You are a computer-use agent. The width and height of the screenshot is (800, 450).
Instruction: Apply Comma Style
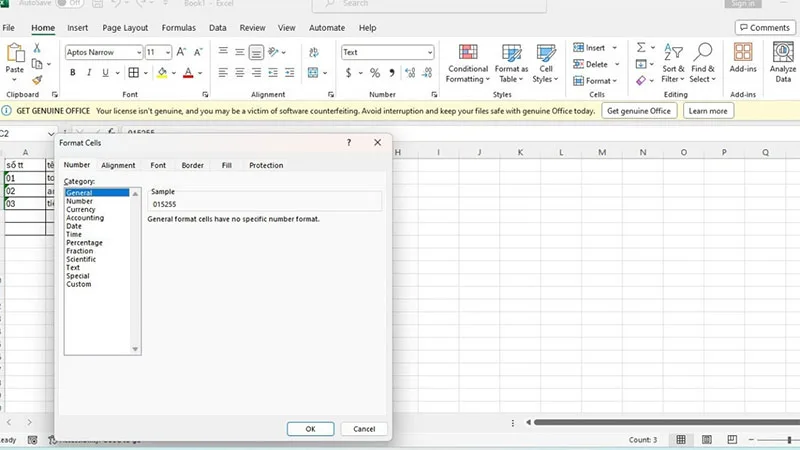pos(392,73)
